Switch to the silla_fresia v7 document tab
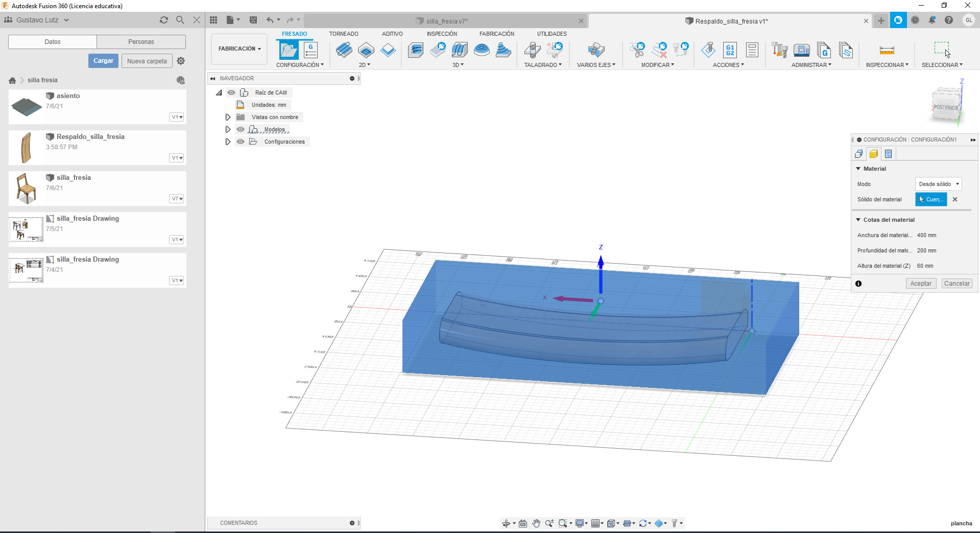Screen dimensions: 980x533 446,21
